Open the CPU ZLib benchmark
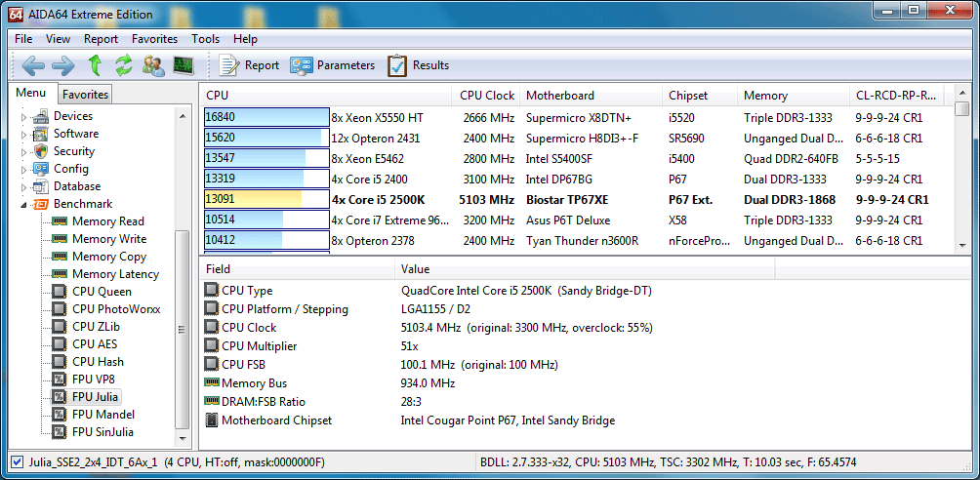The height and width of the screenshot is (480, 980). 97,326
